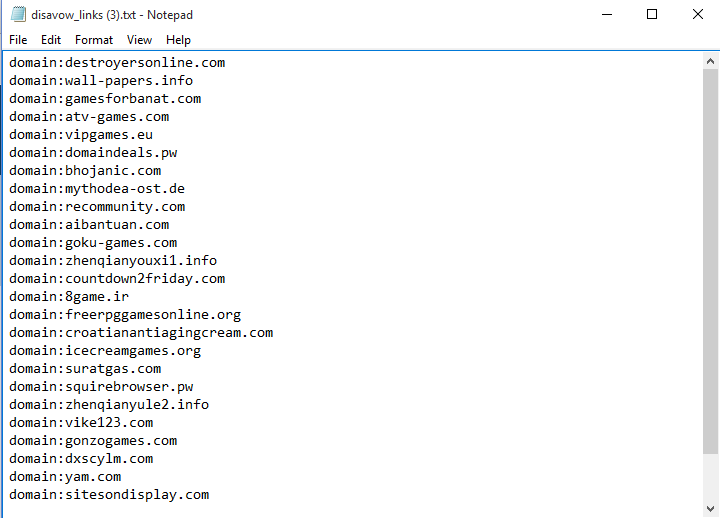Click the line domain:wall-papers.info

pyautogui.click(x=101, y=80)
